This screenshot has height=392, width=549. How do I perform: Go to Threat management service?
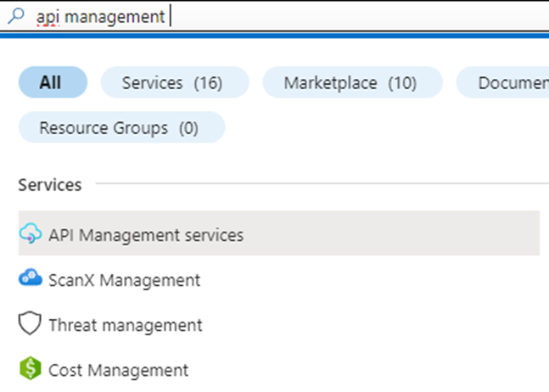coord(126,324)
